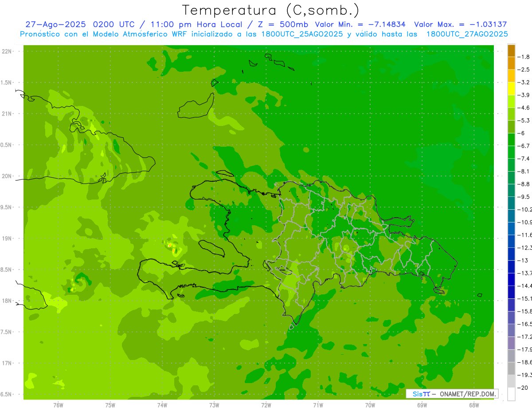Click the '70W' longitude label

370,405
